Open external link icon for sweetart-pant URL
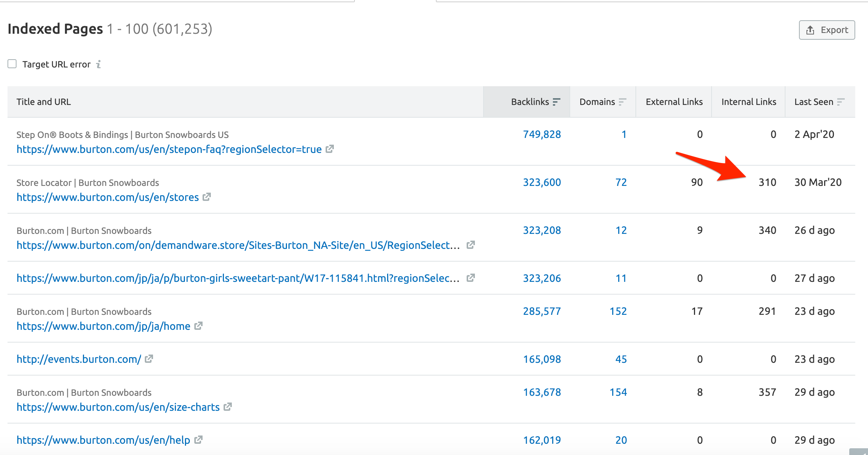 click(471, 278)
